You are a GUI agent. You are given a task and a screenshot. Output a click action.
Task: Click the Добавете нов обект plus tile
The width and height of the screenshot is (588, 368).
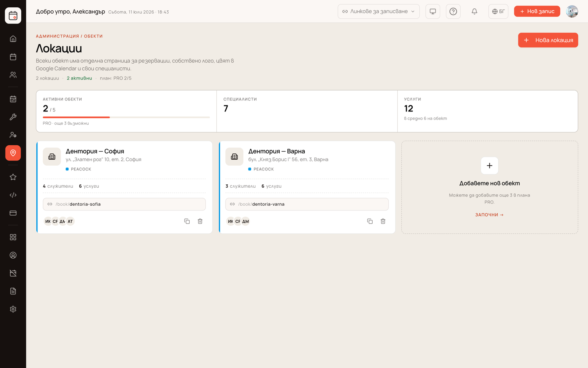point(490,166)
